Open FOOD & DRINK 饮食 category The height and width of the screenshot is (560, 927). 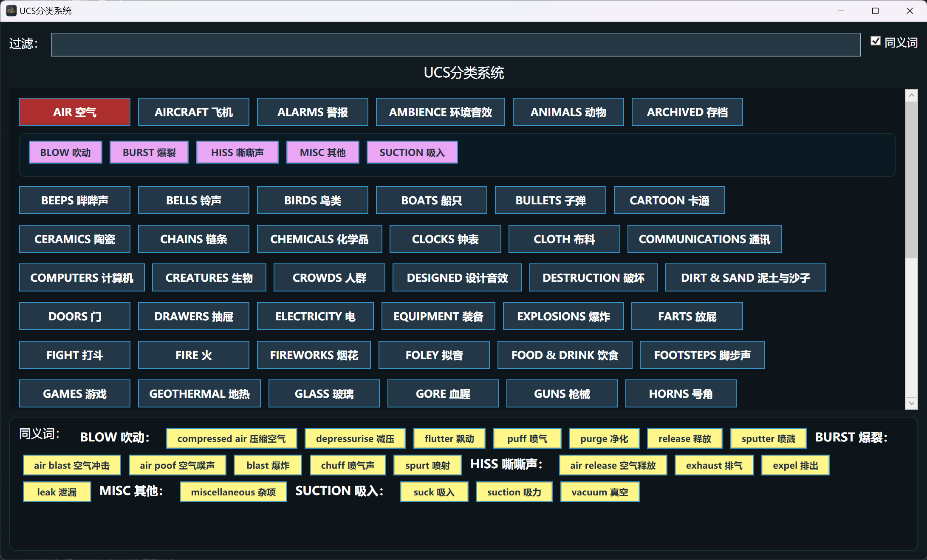(x=565, y=355)
